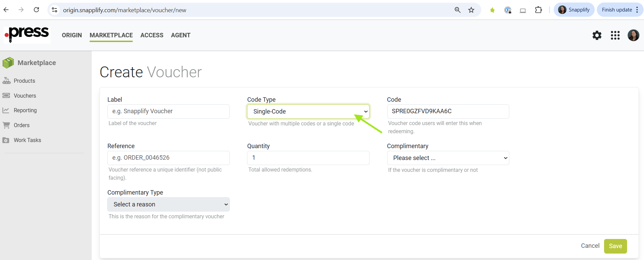
Task: Open Orders in the sidebar
Action: click(x=22, y=125)
